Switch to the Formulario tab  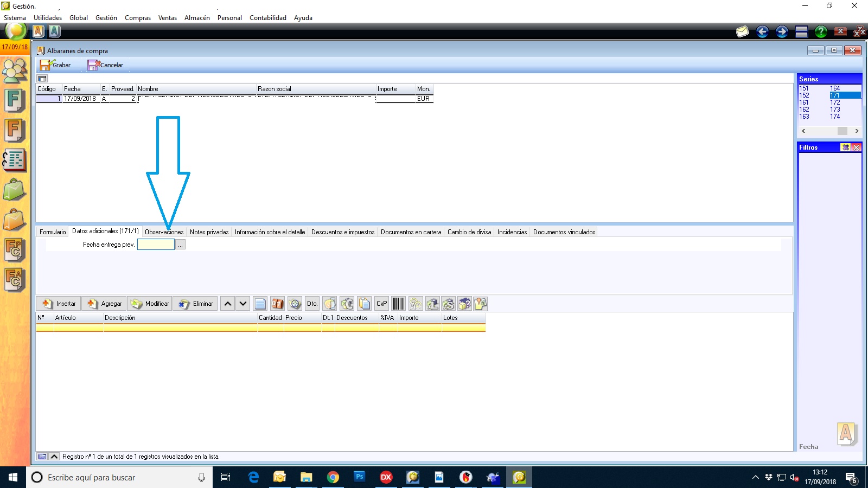coord(53,232)
